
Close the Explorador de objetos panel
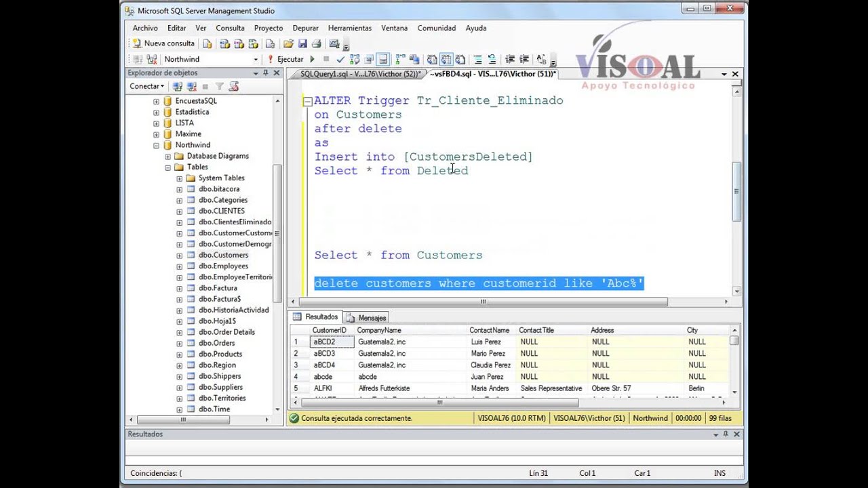[x=277, y=73]
